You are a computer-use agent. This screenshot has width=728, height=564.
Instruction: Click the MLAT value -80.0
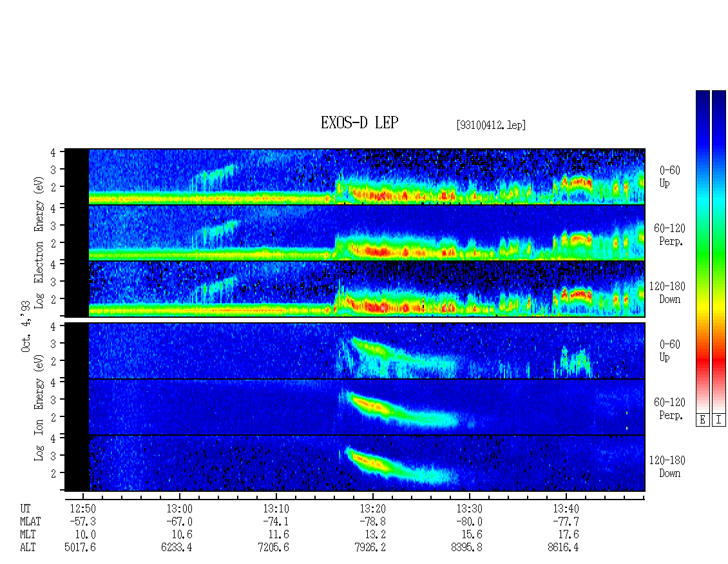(469, 521)
